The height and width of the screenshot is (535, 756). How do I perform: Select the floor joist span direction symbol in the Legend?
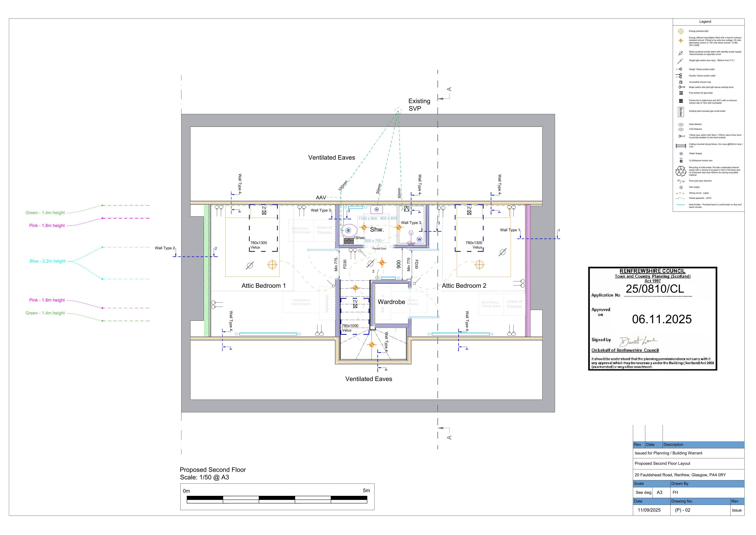(681, 181)
